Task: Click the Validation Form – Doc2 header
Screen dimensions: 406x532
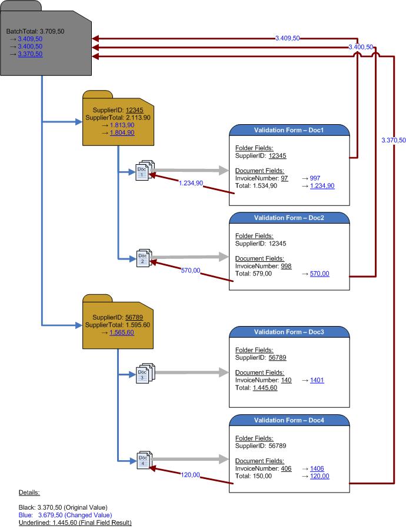Action: click(x=288, y=218)
